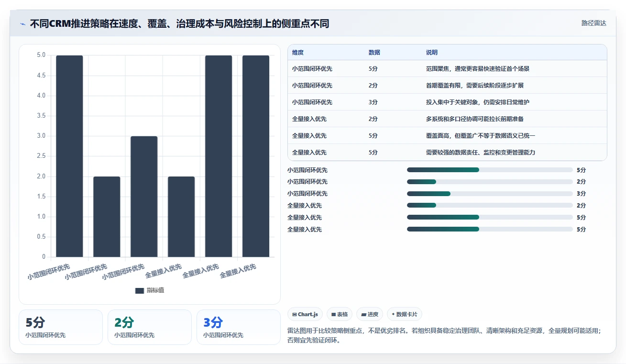Click the 数据 column header
626x364 pixels.
(x=374, y=53)
